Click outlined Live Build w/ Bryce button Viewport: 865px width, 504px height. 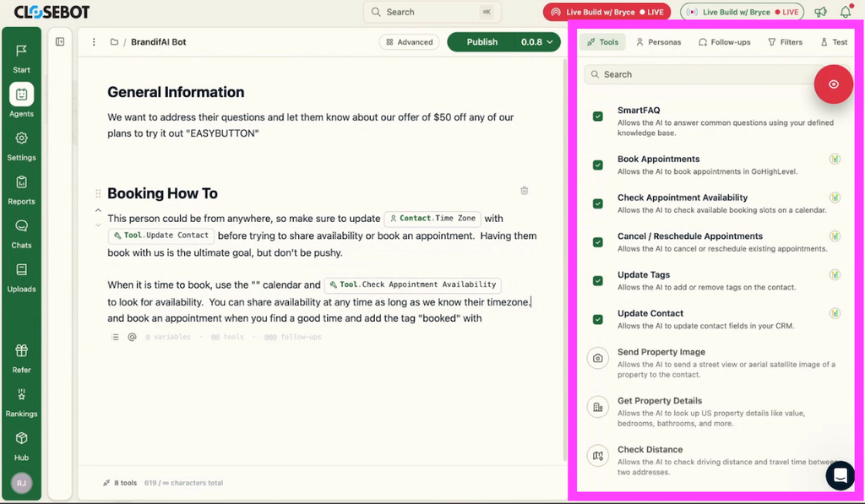(742, 12)
